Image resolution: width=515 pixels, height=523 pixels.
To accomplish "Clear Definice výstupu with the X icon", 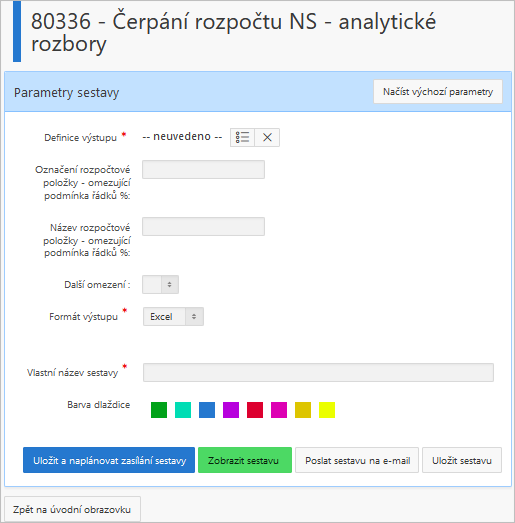I will 267,137.
